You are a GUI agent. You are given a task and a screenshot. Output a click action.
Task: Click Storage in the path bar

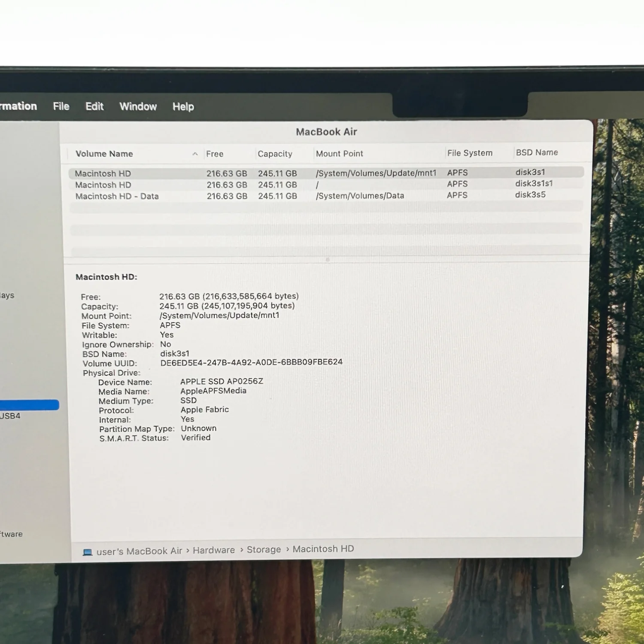coord(264,550)
